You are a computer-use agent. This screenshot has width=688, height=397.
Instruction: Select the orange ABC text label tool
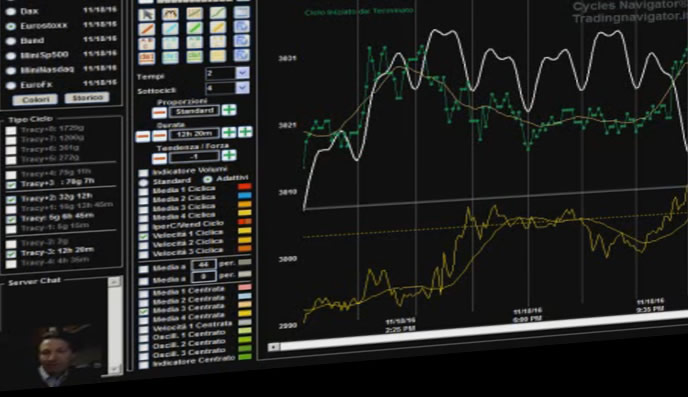[x=147, y=43]
